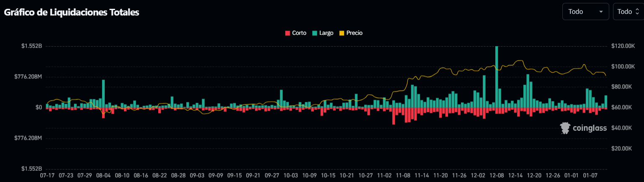Image resolution: width=644 pixels, height=182 pixels.
Task: Click the down caret in first Todo box
Action: coord(601,12)
